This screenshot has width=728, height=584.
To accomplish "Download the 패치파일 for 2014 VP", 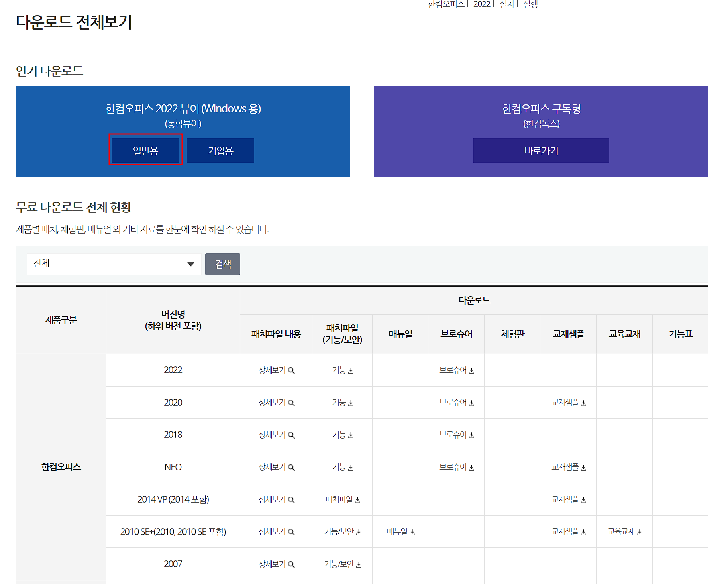I will pyautogui.click(x=342, y=499).
